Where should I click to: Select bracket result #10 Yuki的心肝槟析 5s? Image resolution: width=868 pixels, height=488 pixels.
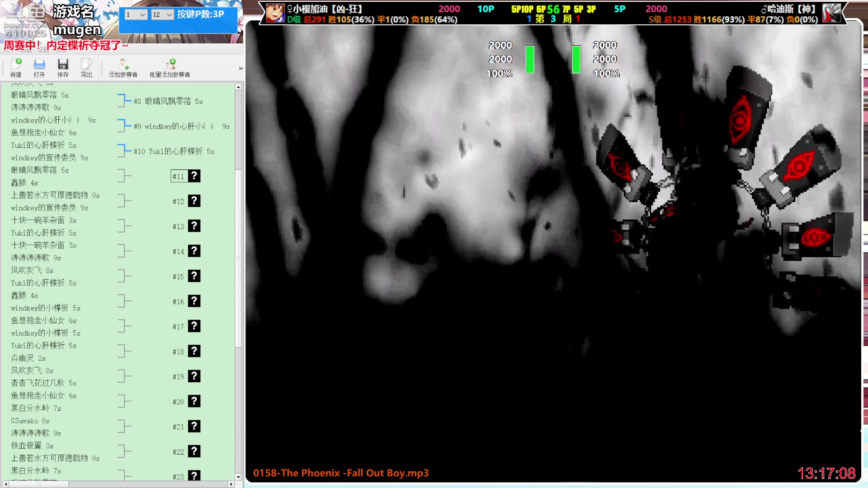pyautogui.click(x=174, y=151)
